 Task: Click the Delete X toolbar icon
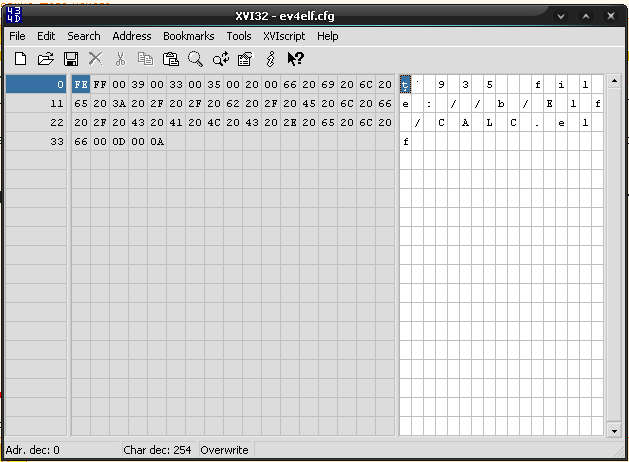pos(95,59)
